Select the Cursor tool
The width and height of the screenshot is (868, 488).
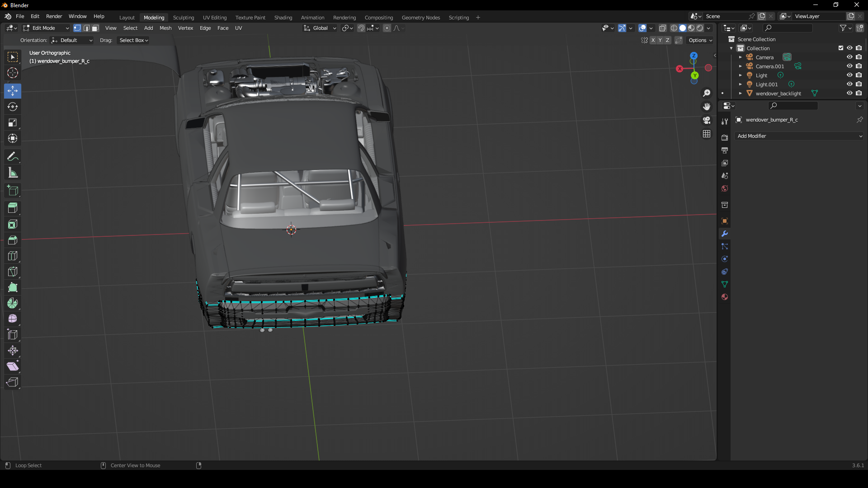13,73
